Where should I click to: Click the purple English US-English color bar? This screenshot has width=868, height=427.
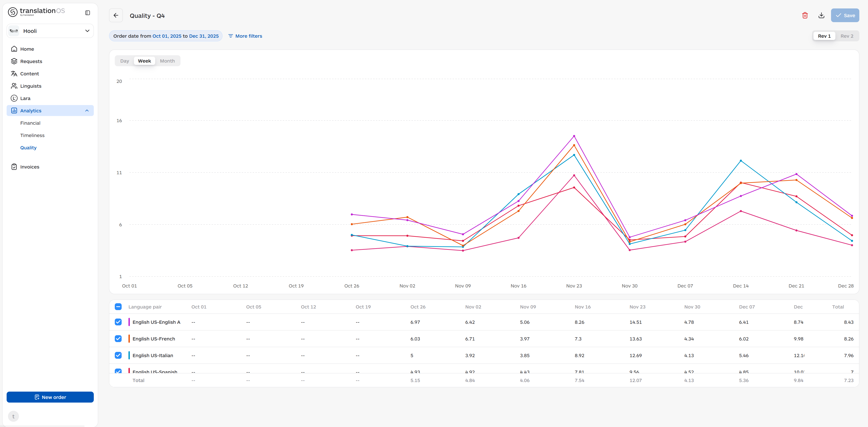pyautogui.click(x=129, y=322)
